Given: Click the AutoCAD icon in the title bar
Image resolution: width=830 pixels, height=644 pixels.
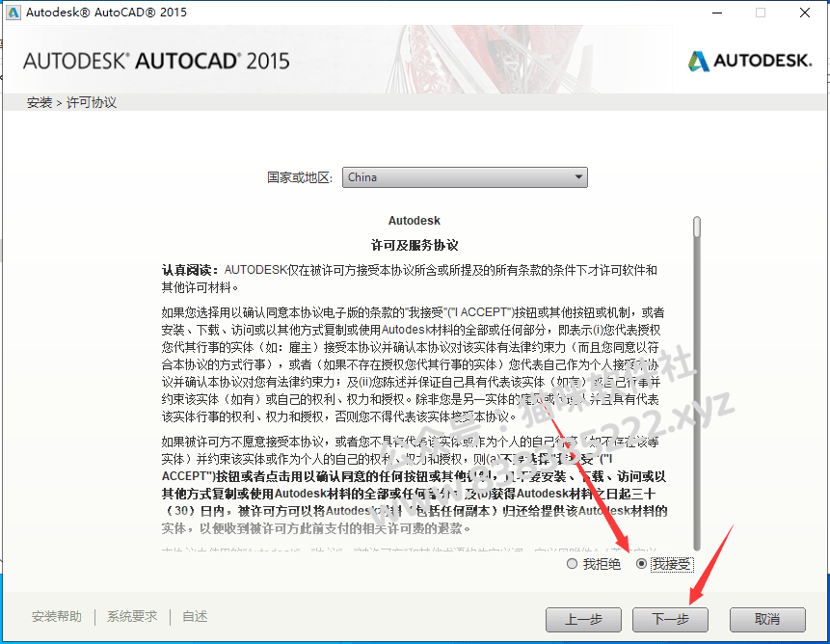Looking at the screenshot, I should click(13, 13).
